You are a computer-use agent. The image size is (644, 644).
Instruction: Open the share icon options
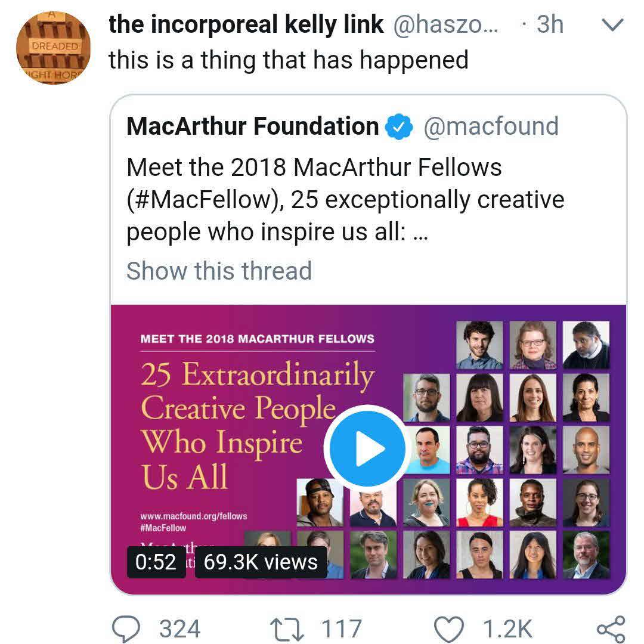[x=611, y=629]
